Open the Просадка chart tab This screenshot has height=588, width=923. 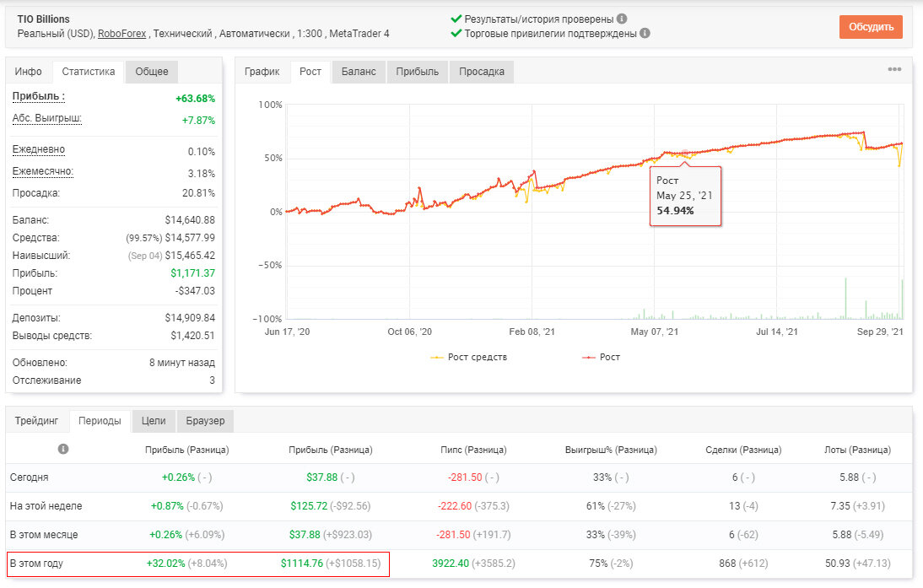tap(482, 72)
